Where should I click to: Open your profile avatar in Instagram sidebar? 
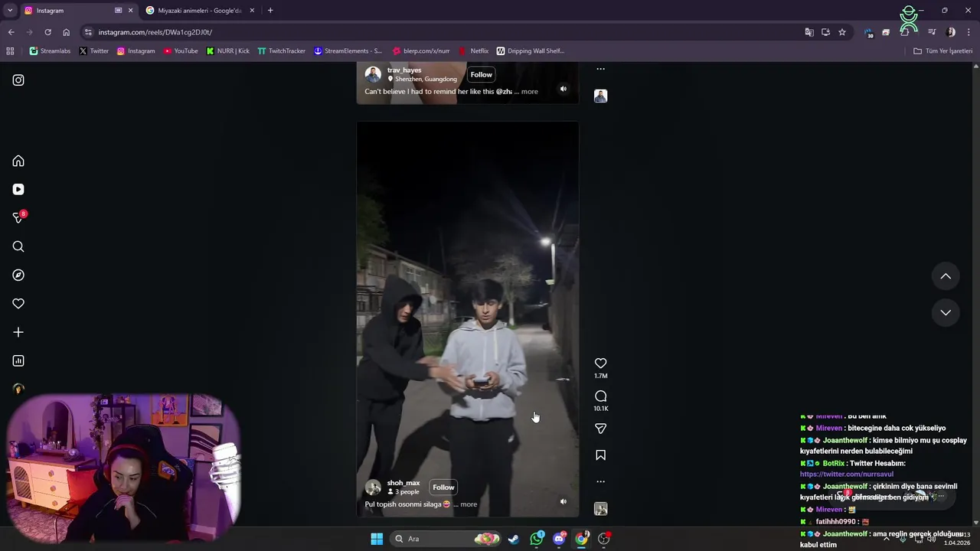pos(18,389)
